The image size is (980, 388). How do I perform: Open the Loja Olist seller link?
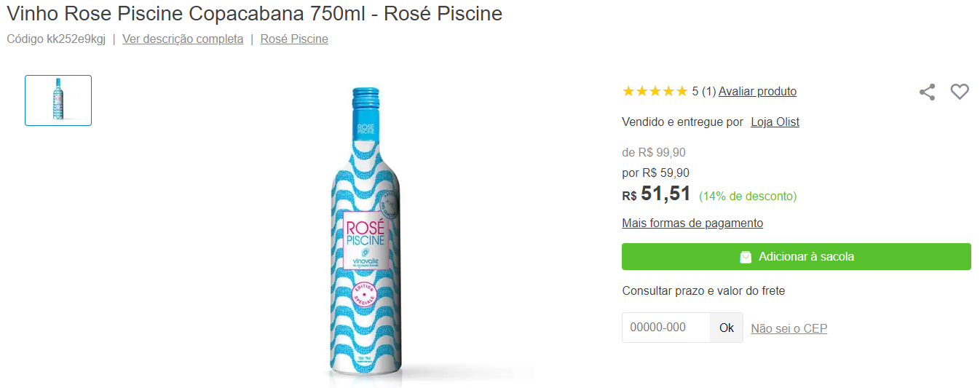click(775, 122)
